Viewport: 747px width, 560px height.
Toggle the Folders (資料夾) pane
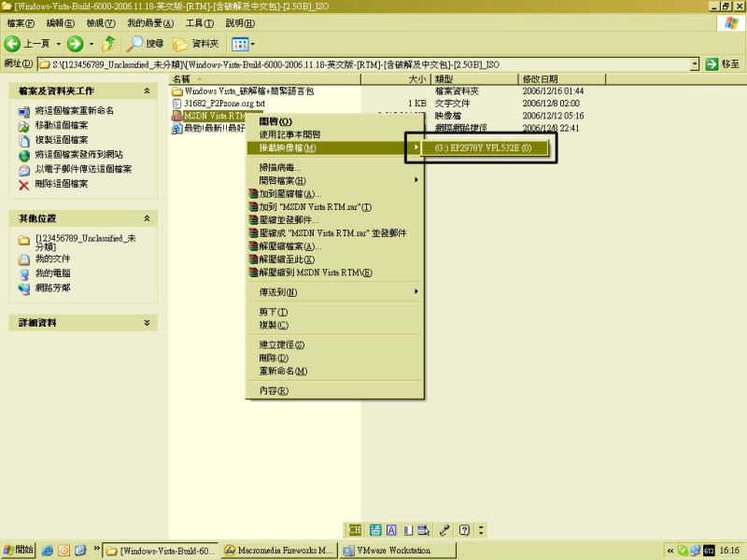click(x=196, y=44)
